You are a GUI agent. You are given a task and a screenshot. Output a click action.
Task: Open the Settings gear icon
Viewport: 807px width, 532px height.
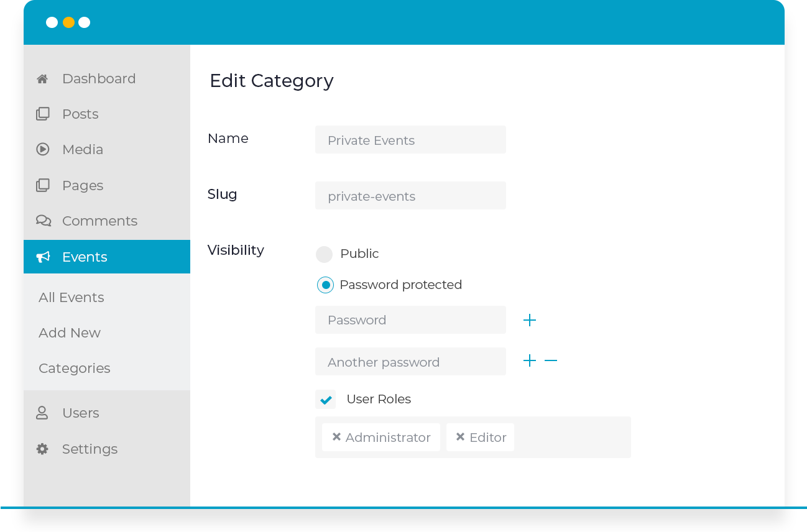coord(42,449)
